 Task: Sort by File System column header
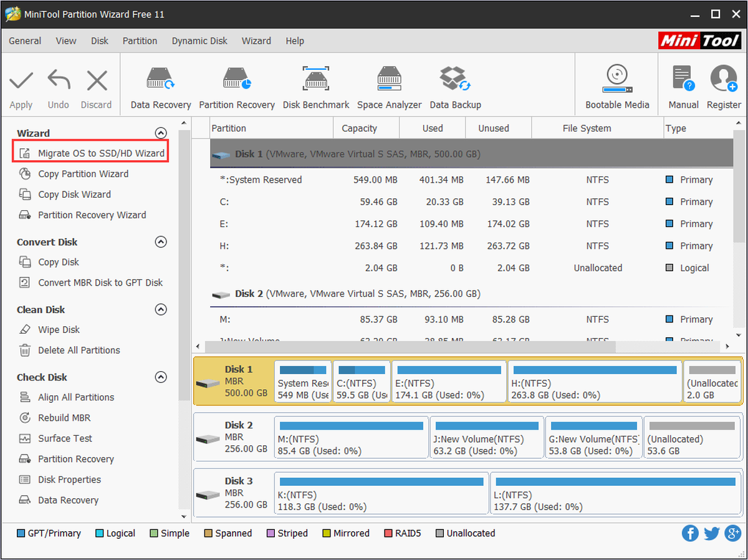598,128
